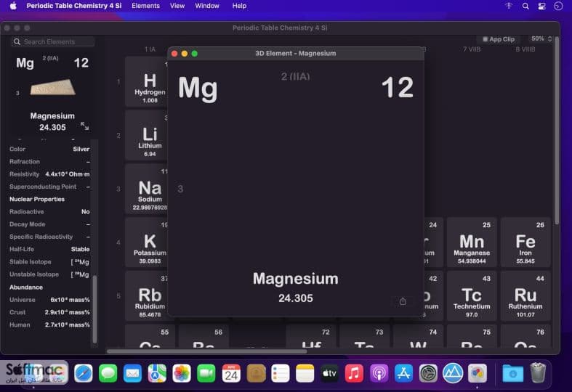572x392 pixels.
Task: Select the Lithium element tile
Action: point(146,136)
